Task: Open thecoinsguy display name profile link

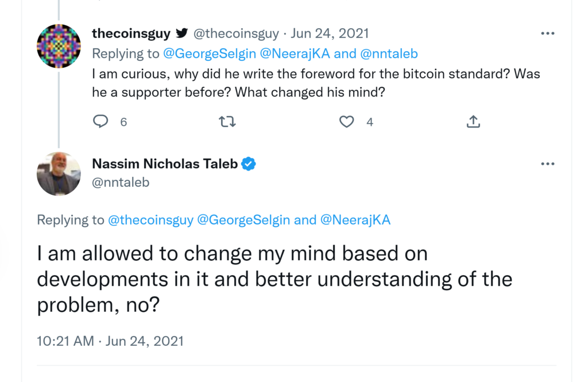Action: coord(131,33)
